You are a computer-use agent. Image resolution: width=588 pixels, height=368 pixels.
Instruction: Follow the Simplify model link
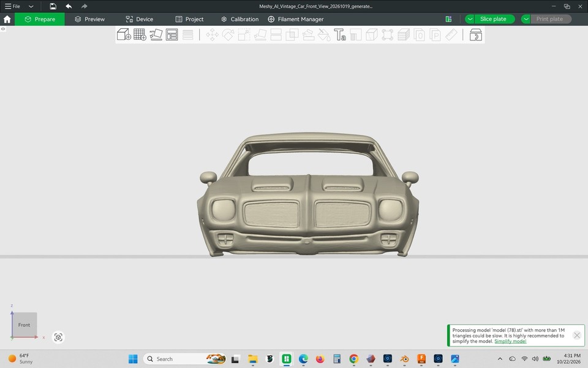510,342
